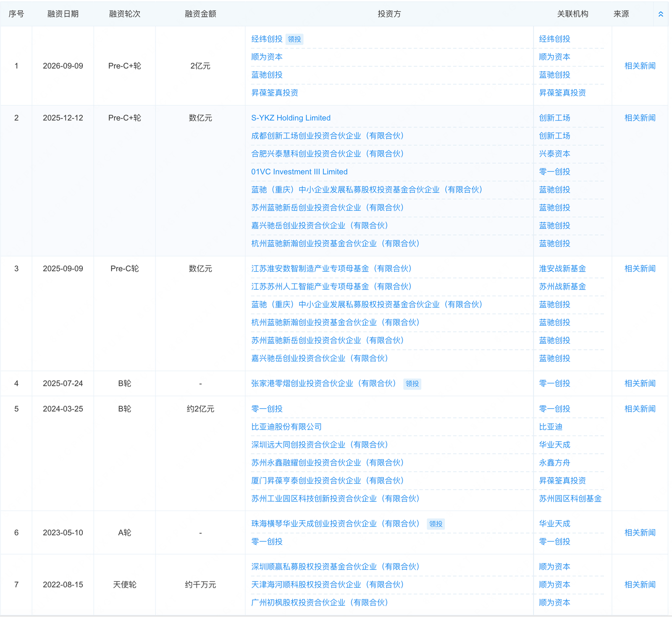This screenshot has width=672, height=618.
Task: Open 合肥兴泰慧科创业投资合伙企业 investor page
Action: [328, 154]
